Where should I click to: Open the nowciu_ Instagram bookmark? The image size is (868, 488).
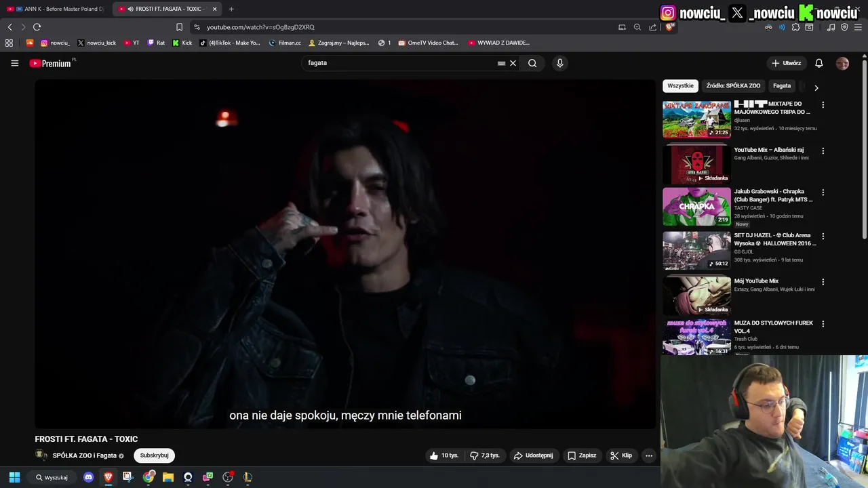(56, 43)
